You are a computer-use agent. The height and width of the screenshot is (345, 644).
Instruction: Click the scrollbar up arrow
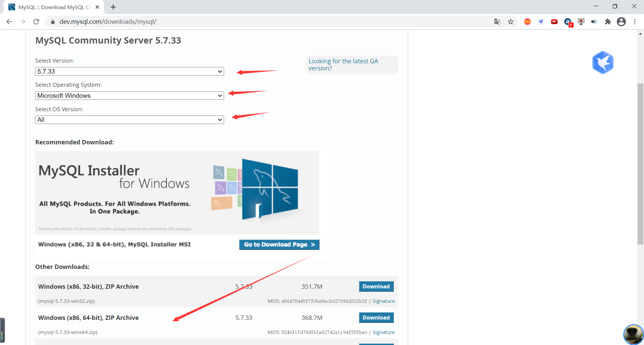(x=641, y=33)
